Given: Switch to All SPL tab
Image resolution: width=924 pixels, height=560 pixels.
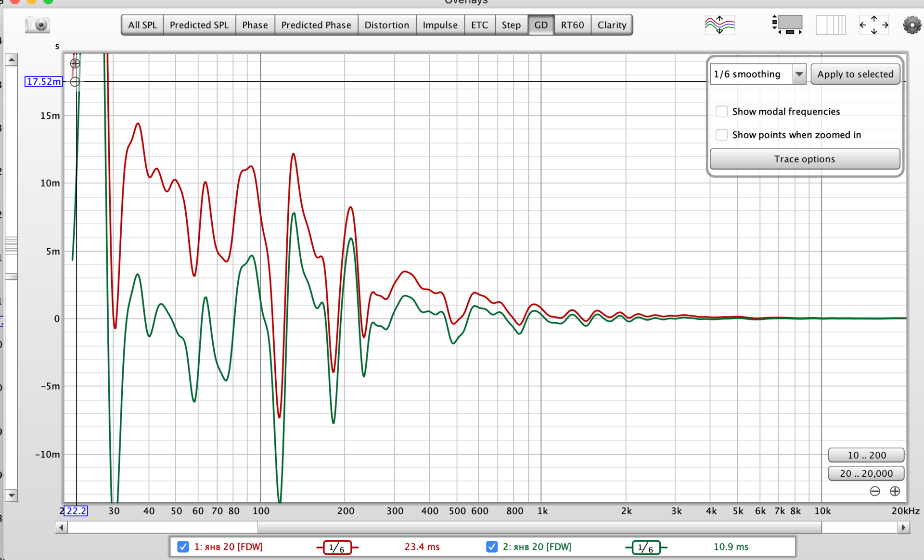Looking at the screenshot, I should (142, 25).
